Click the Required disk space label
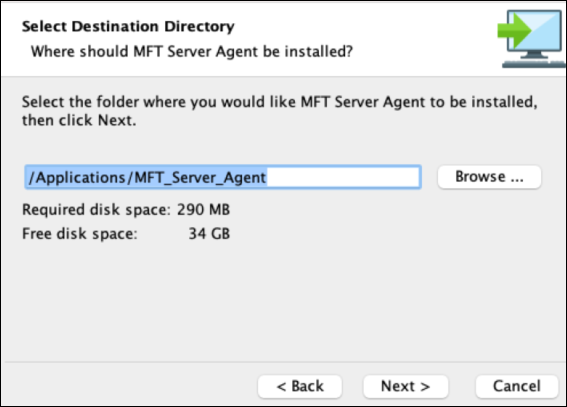Image resolution: width=567 pixels, height=407 pixels. pos(96,210)
